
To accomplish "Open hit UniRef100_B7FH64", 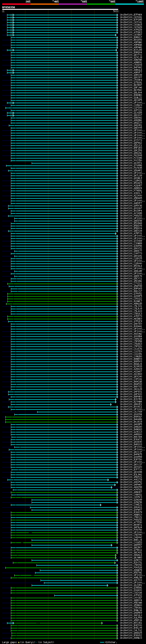I will (x=131, y=15).
